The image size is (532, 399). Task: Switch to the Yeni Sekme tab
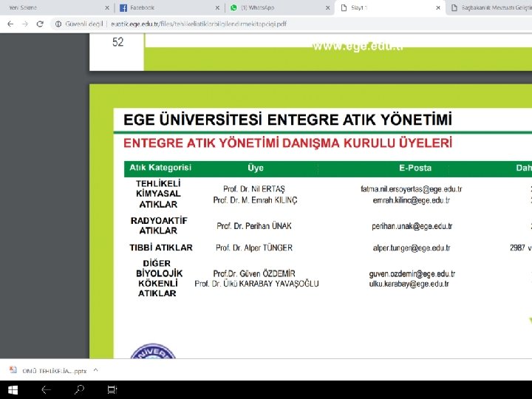click(x=56, y=7)
